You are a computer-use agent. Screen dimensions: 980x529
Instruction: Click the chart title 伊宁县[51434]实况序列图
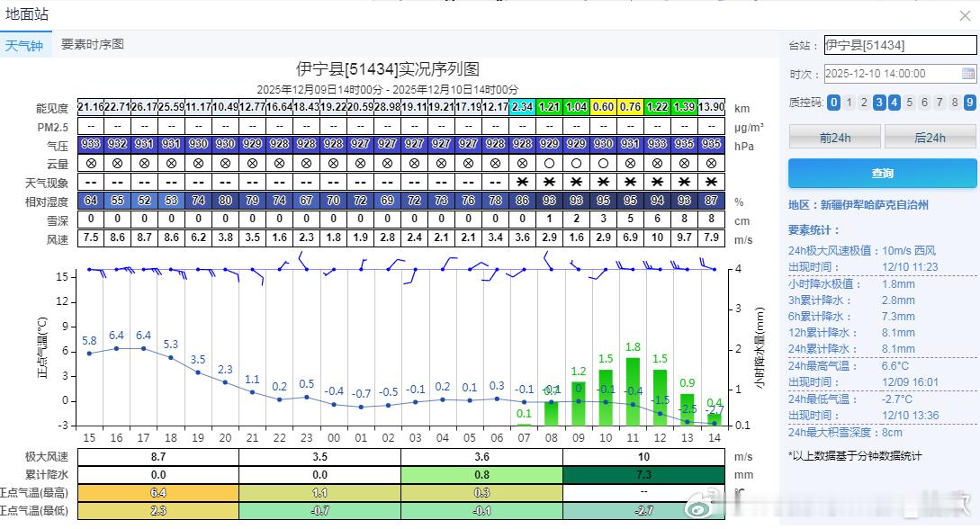[x=388, y=68]
